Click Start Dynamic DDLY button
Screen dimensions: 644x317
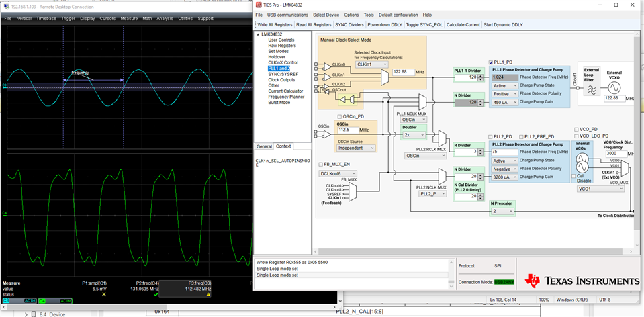coord(503,25)
